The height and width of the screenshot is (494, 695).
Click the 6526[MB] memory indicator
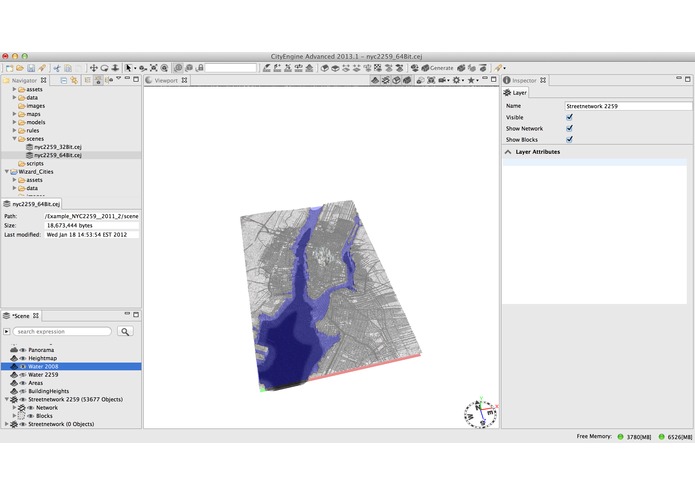[675, 437]
